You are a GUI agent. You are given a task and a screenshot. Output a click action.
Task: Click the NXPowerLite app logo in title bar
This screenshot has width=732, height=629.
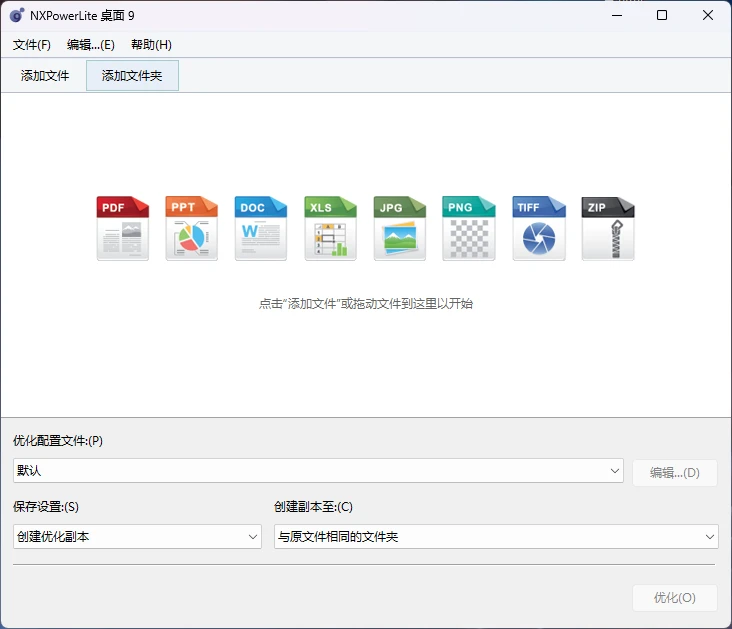click(x=17, y=15)
